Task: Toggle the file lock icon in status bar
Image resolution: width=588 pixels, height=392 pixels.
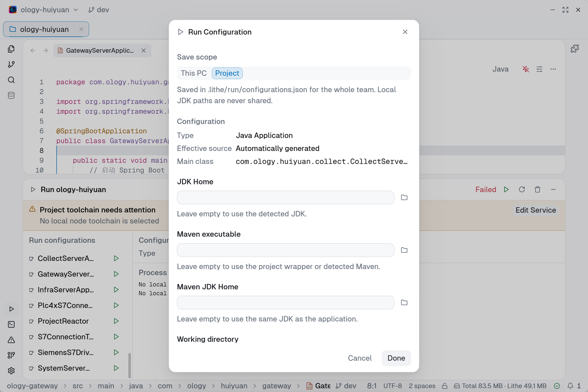Action: pyautogui.click(x=445, y=386)
